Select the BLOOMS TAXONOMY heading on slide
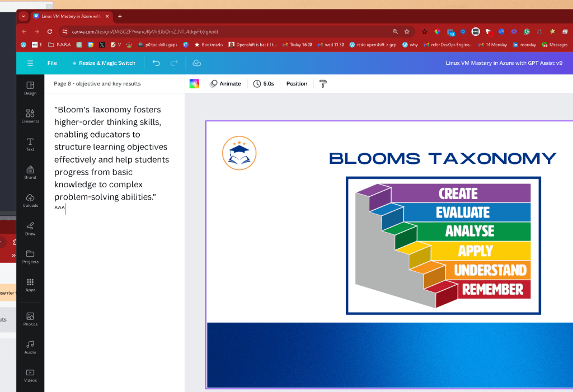The image size is (573, 392). [443, 159]
